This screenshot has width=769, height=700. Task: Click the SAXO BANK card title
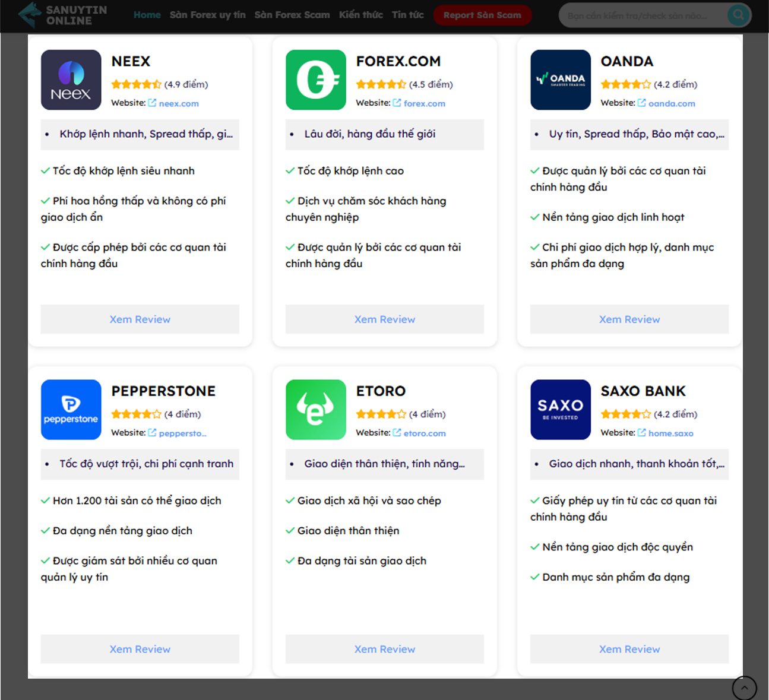(643, 391)
